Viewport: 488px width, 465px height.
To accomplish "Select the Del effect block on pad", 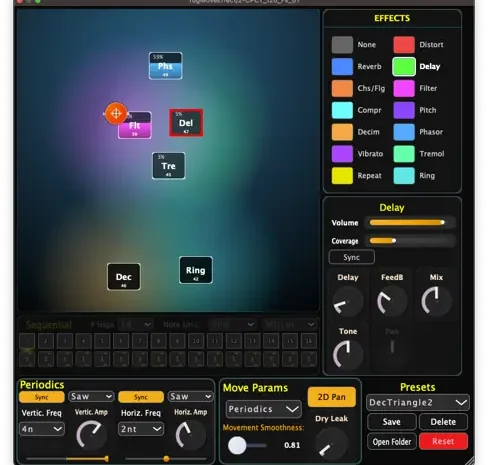I will pyautogui.click(x=186, y=123).
